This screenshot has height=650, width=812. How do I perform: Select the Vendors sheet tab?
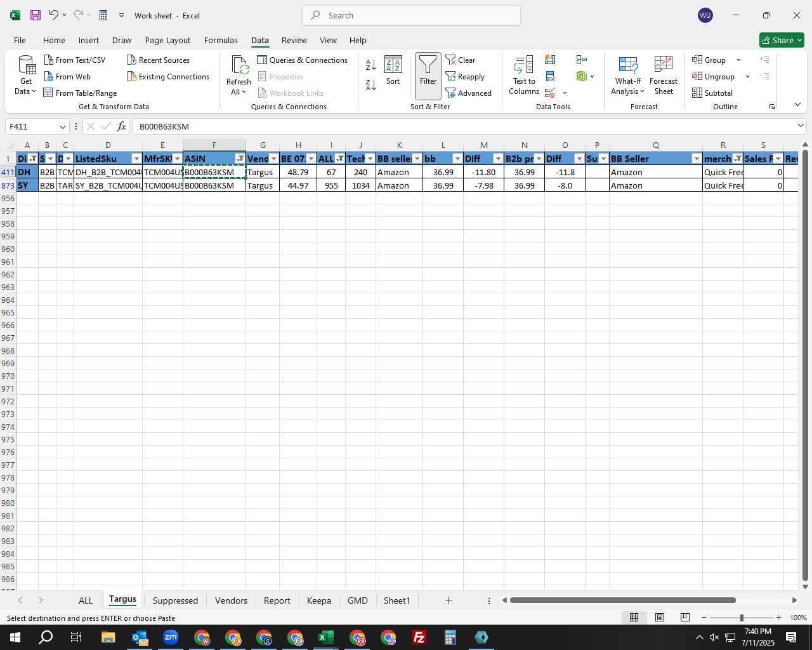point(231,600)
